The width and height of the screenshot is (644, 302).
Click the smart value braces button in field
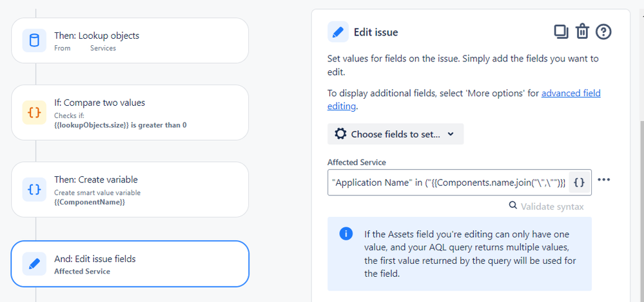coord(579,183)
